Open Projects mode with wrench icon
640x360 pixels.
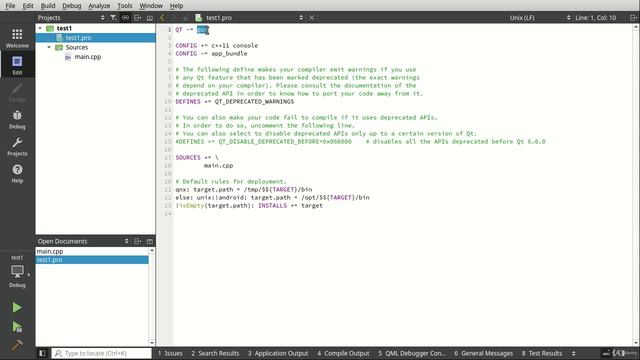coord(17,147)
